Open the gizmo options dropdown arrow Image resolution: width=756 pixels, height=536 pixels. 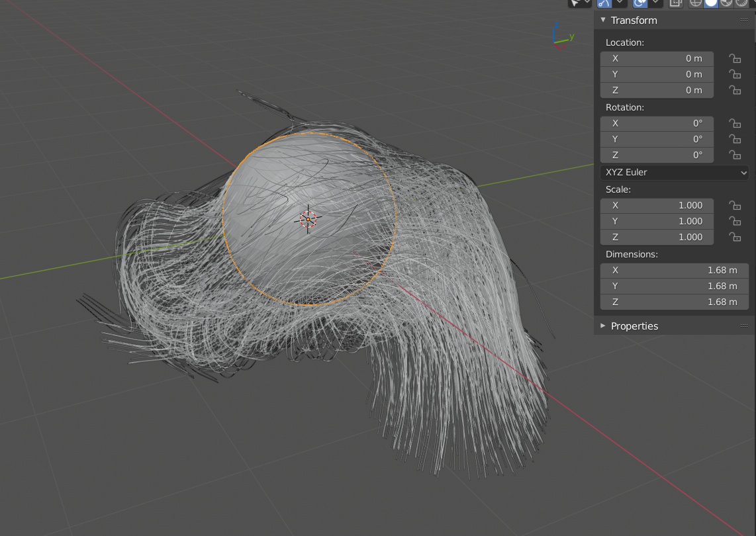[620, 3]
